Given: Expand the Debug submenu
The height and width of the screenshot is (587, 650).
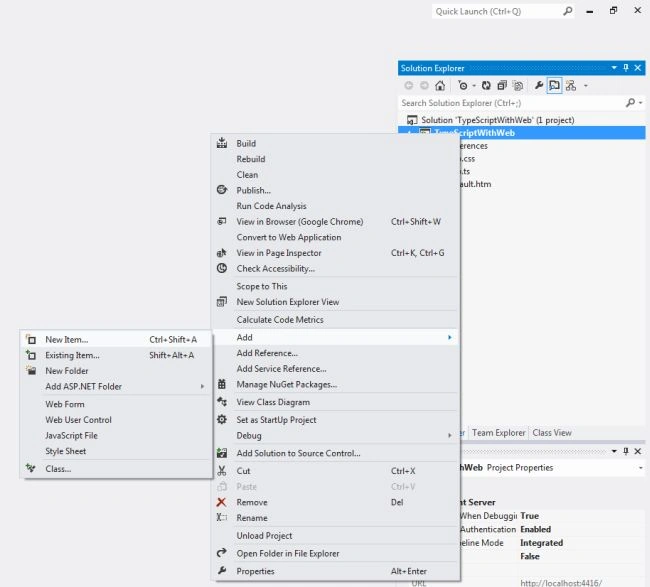Looking at the screenshot, I should coord(335,436).
